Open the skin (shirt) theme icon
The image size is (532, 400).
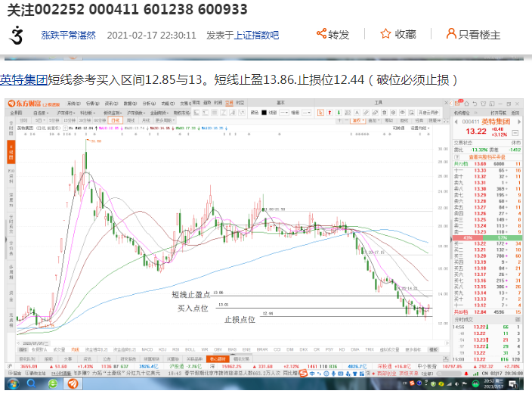pos(484,104)
